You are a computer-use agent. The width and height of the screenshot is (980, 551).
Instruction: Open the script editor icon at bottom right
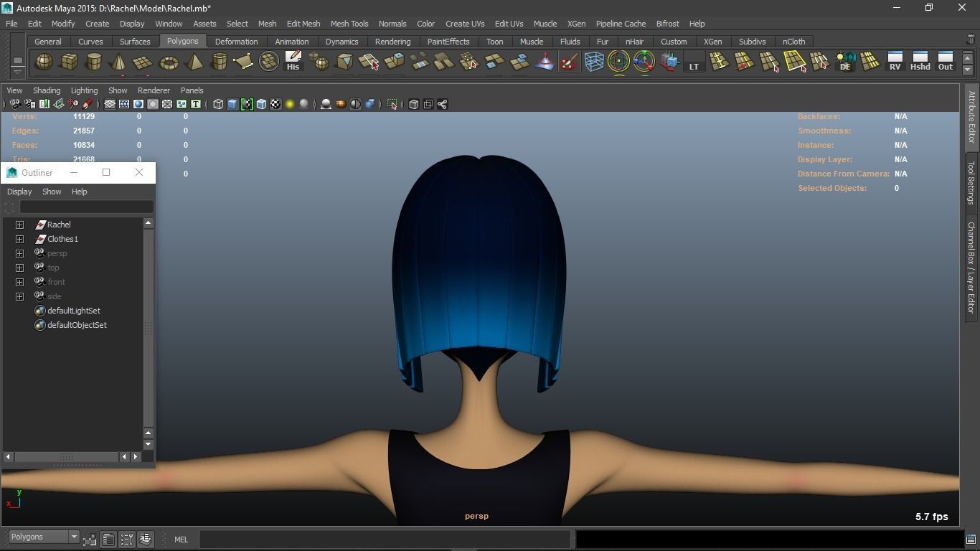click(971, 540)
